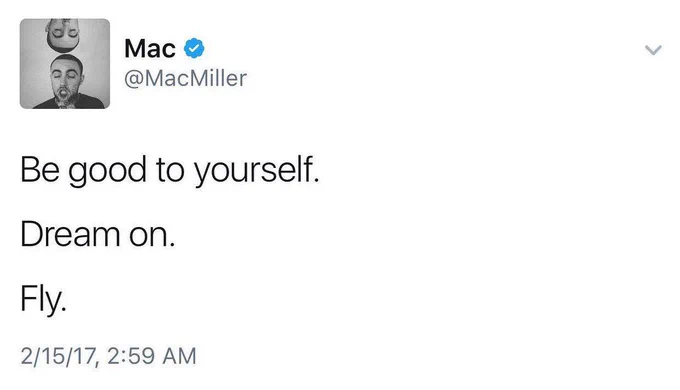The width and height of the screenshot is (680, 390).
Task: Click the 2:59 AM time text
Action: point(151,356)
